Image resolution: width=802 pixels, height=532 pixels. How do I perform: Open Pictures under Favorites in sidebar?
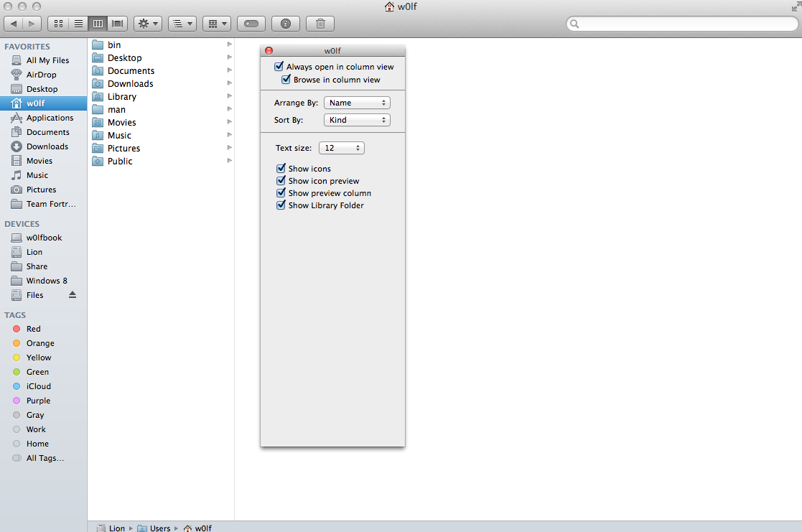[44, 190]
